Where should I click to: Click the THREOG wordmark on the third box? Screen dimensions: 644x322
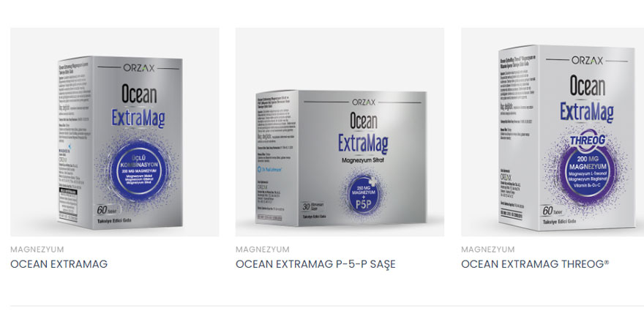pos(586,141)
